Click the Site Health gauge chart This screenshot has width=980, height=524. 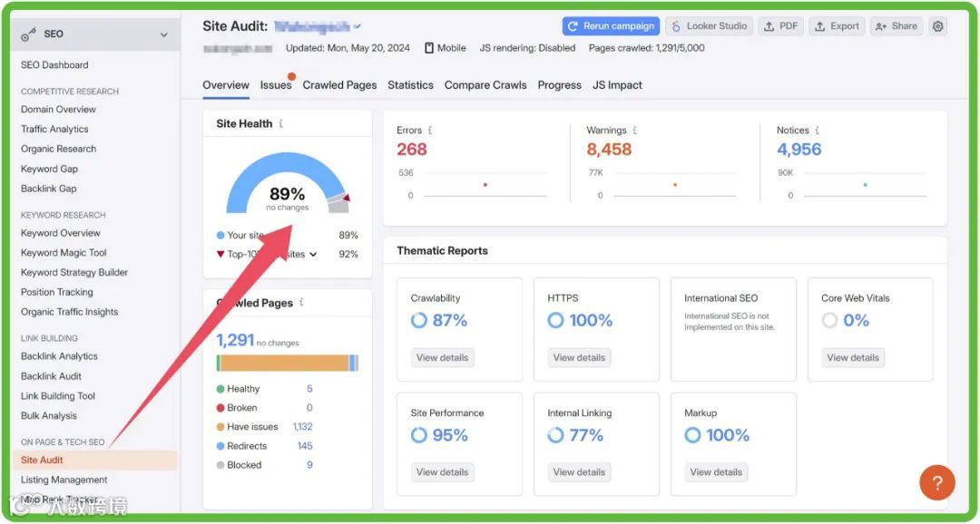click(x=287, y=183)
